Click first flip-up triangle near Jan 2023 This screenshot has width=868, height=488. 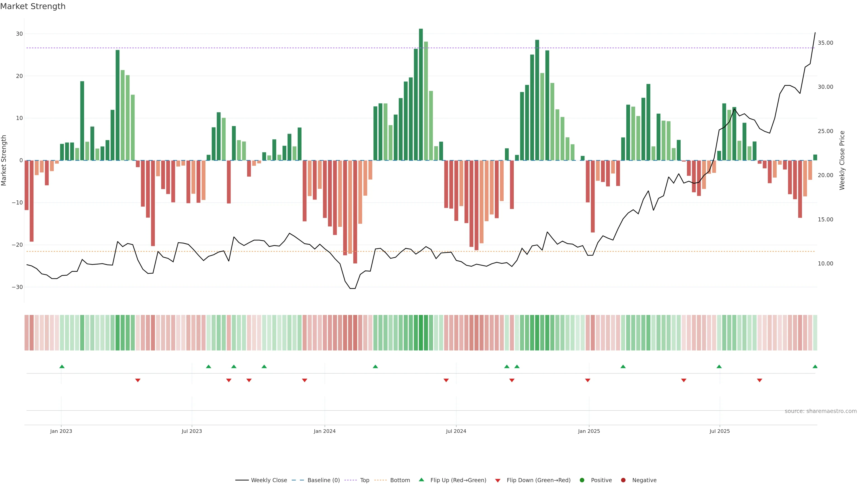[62, 366]
